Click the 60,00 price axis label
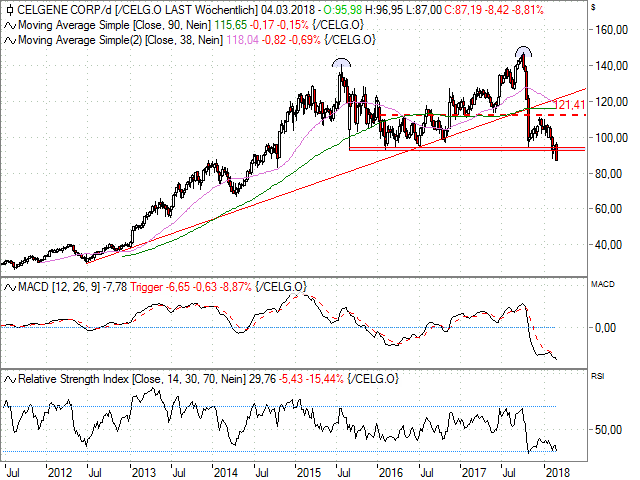The image size is (640, 480). point(608,209)
